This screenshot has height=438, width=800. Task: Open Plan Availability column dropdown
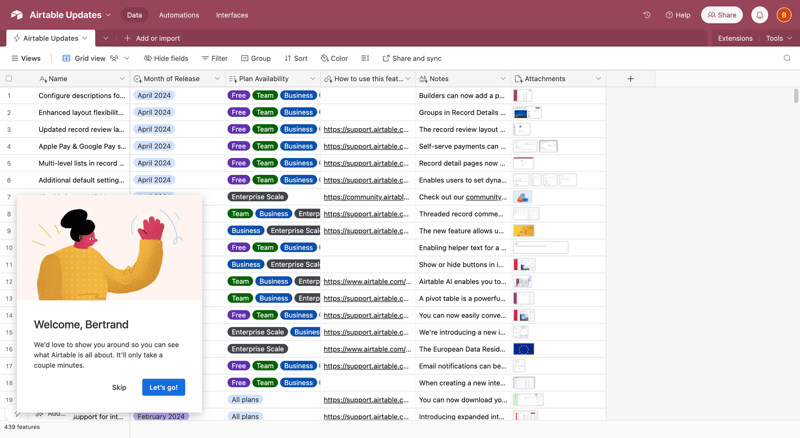[313, 79]
